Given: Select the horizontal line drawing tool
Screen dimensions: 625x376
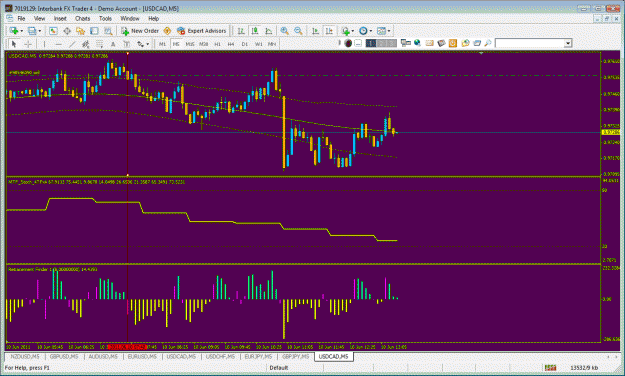Looking at the screenshot, I should tap(58, 44).
